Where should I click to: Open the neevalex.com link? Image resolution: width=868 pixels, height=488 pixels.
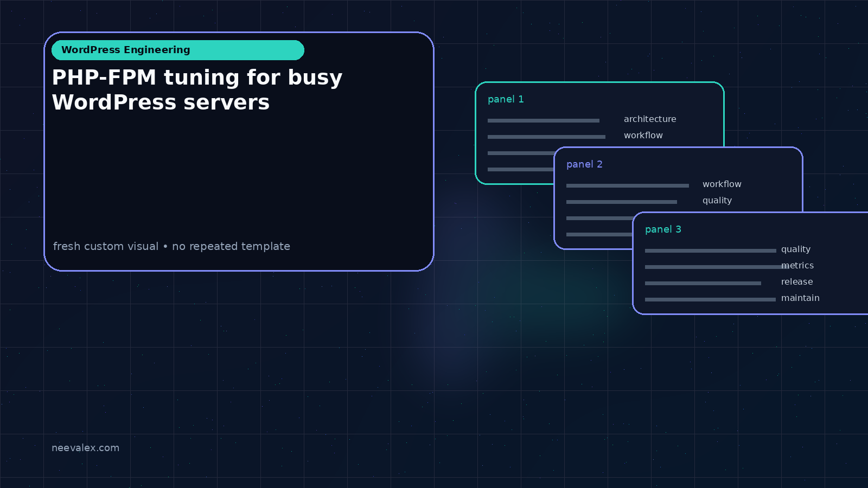85,448
